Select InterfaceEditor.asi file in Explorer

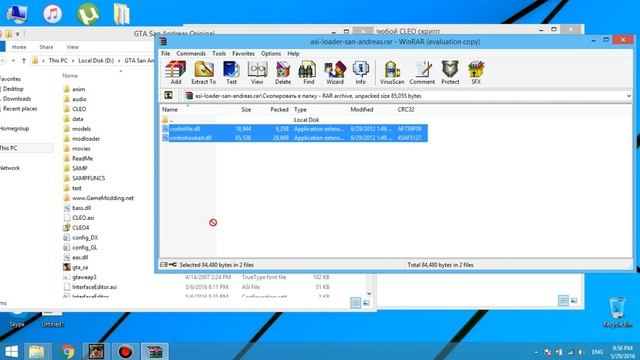(91, 287)
